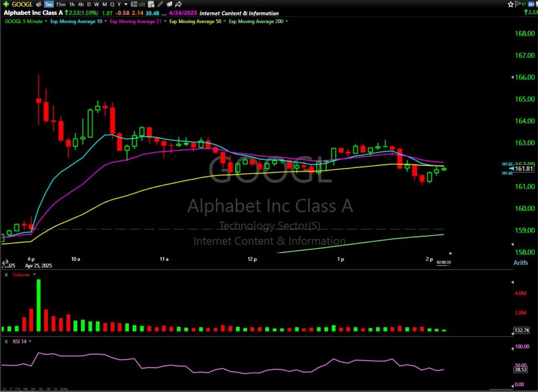Click the share arrow icon
538x392 pixels.
click(x=179, y=4)
